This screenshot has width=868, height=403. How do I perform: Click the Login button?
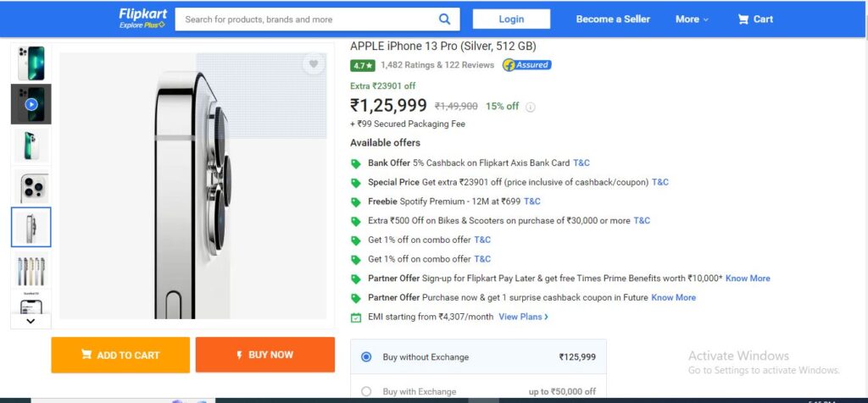(511, 19)
